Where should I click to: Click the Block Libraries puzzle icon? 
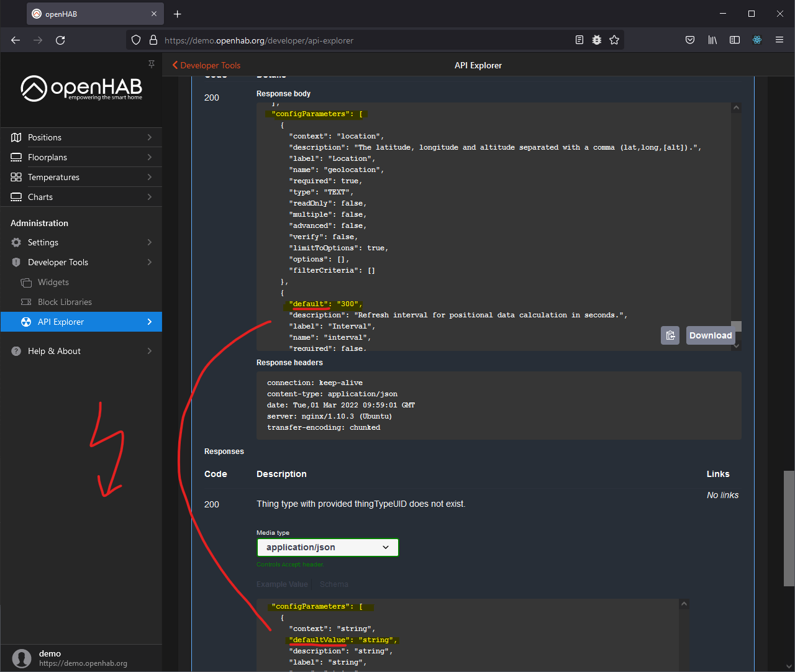[26, 302]
